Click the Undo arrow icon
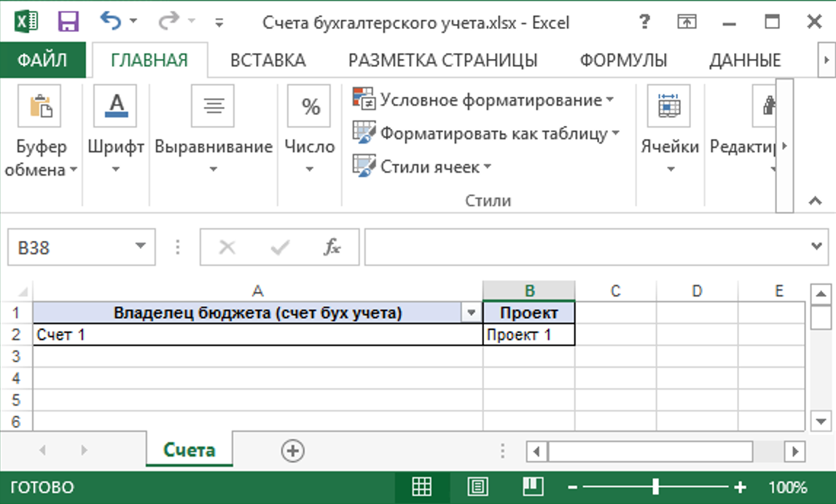This screenshot has height=504, width=836. (x=110, y=22)
